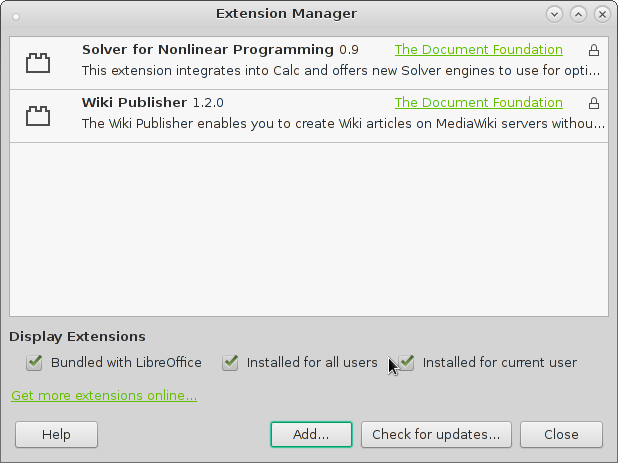Image resolution: width=618 pixels, height=463 pixels.
Task: Follow the Get more extensions online link
Action: point(104,396)
